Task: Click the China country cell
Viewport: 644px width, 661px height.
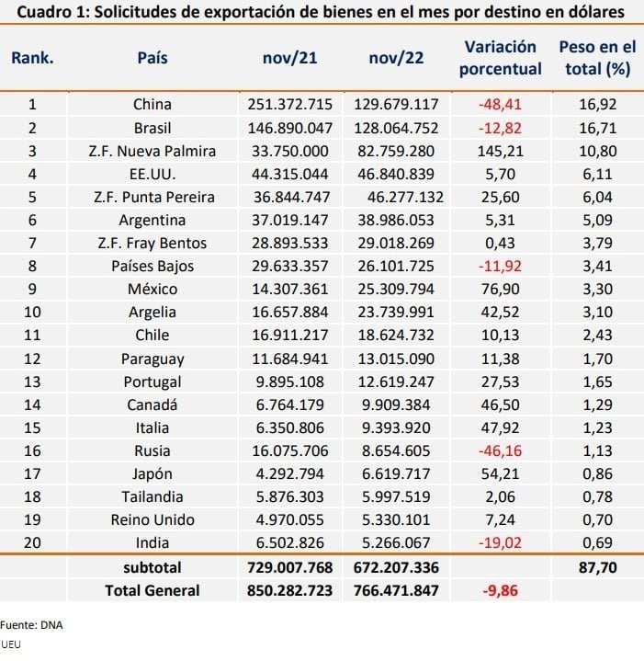Action: pyautogui.click(x=153, y=104)
